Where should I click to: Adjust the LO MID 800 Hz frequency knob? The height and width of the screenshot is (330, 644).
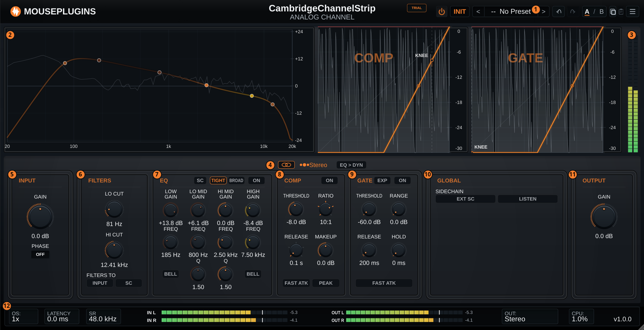click(198, 242)
